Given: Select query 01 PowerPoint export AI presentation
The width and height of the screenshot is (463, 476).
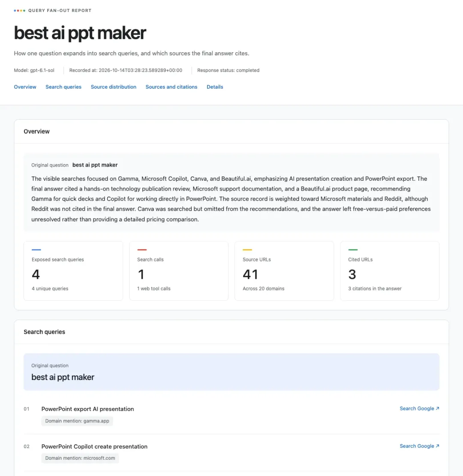Looking at the screenshot, I should (x=87, y=409).
